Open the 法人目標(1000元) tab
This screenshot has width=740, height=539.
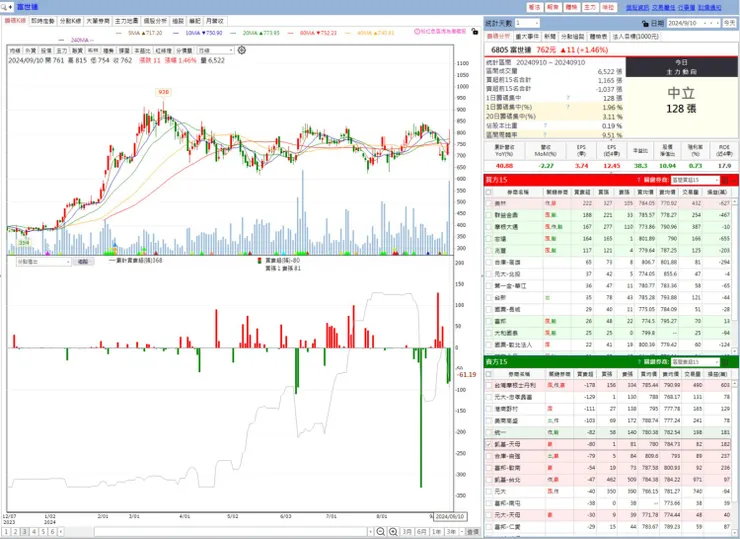pos(635,36)
